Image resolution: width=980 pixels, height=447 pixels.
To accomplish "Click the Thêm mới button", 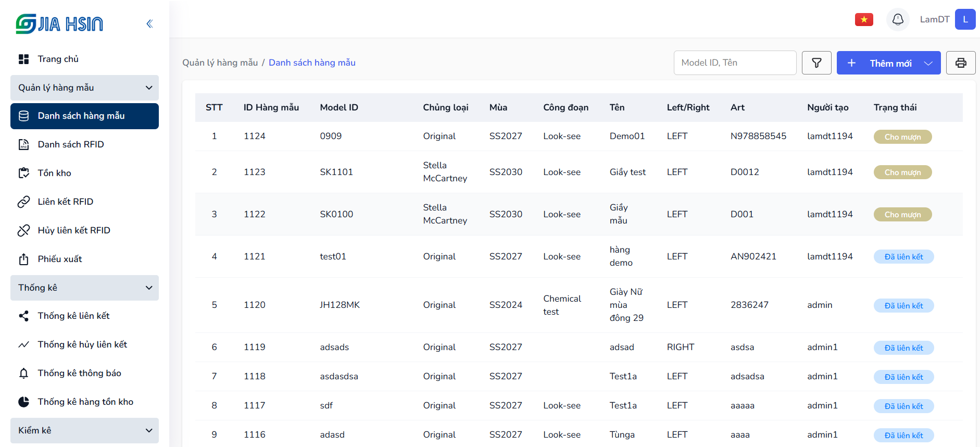I will (882, 63).
